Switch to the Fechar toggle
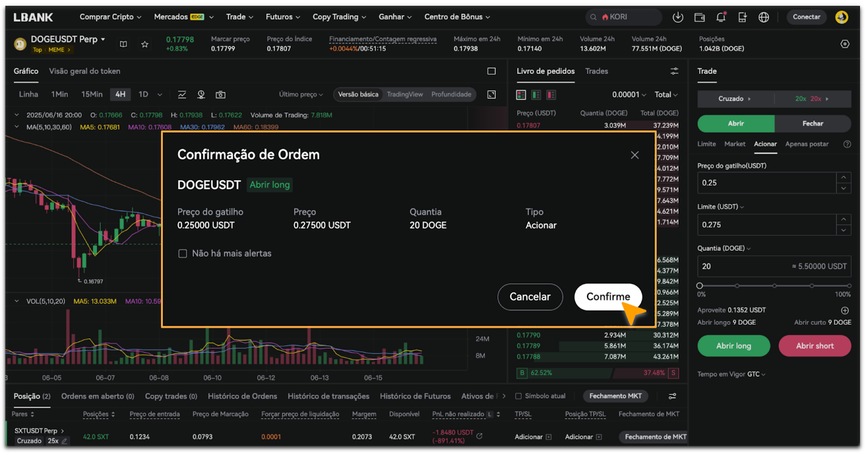Screen dimensions: 868x455 tap(812, 124)
